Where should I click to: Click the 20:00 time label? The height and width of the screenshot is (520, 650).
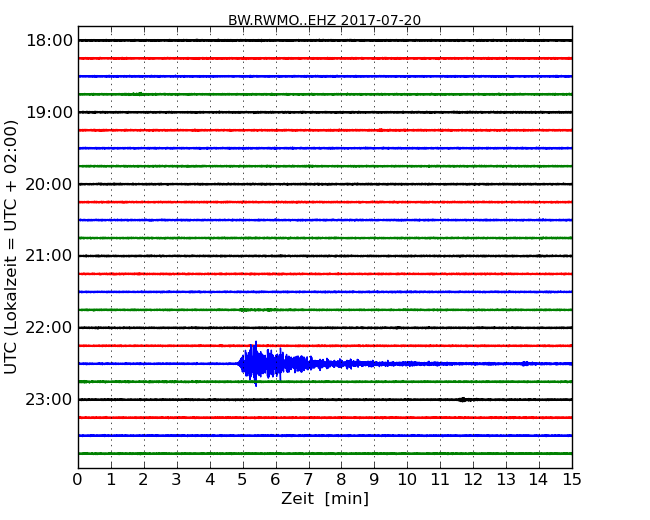coord(49,184)
